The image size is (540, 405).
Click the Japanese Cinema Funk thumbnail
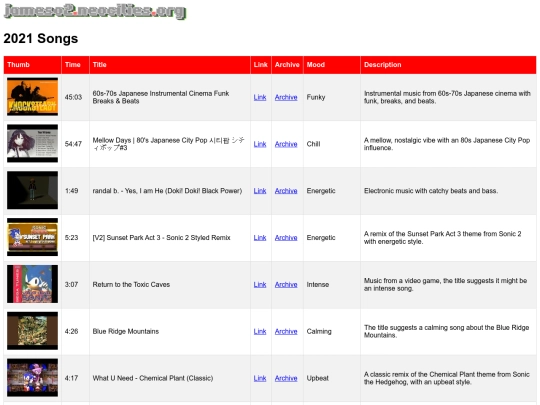(x=32, y=97)
